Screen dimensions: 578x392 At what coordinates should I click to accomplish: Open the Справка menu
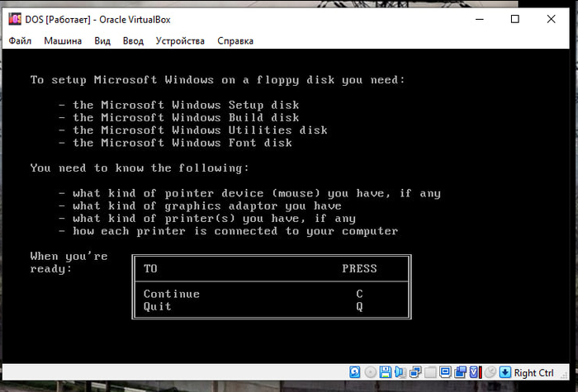[x=235, y=40]
